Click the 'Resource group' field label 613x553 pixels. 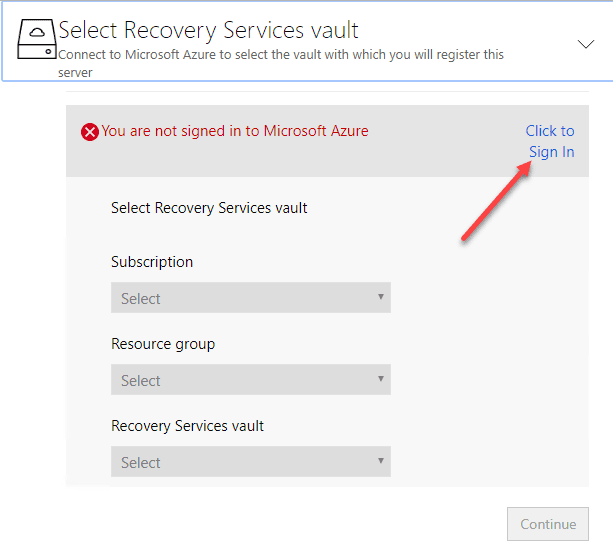(x=163, y=344)
